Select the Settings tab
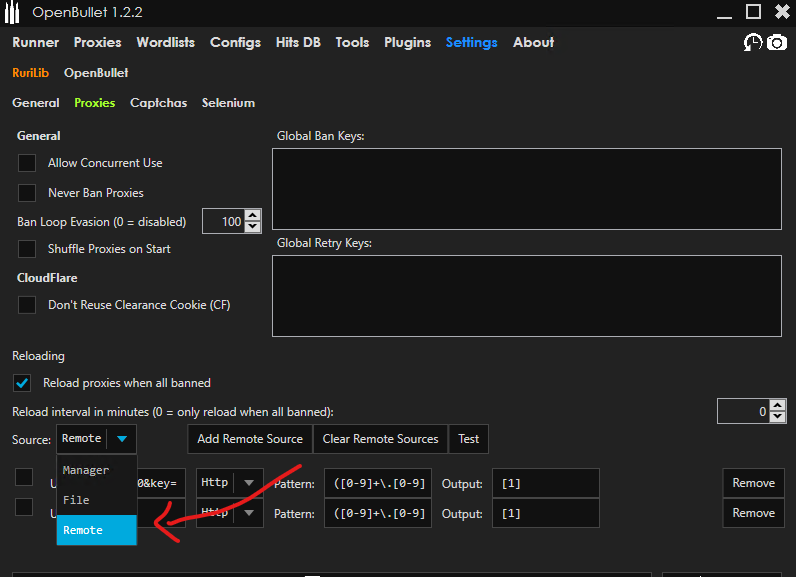 pyautogui.click(x=471, y=43)
